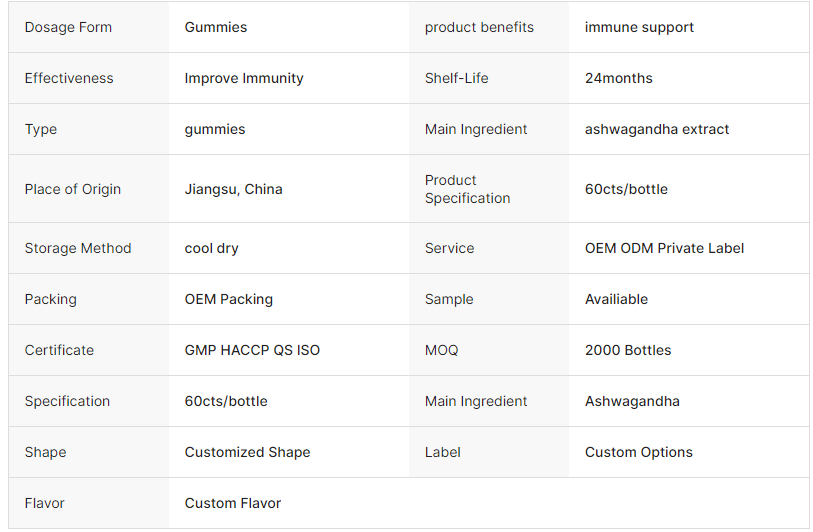Select the "immune support" value cell
The image size is (813, 532).
point(639,27)
